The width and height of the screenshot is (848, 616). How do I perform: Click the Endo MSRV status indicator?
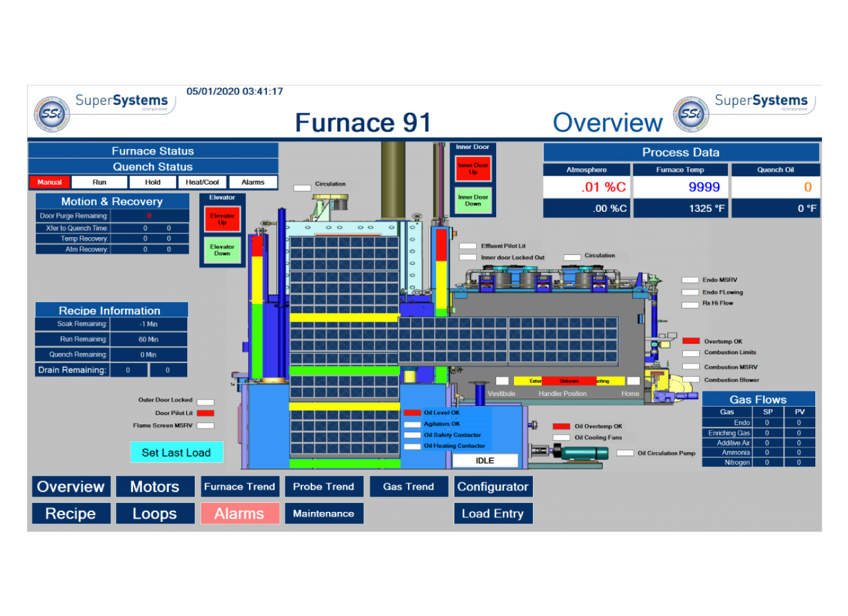coord(690,280)
